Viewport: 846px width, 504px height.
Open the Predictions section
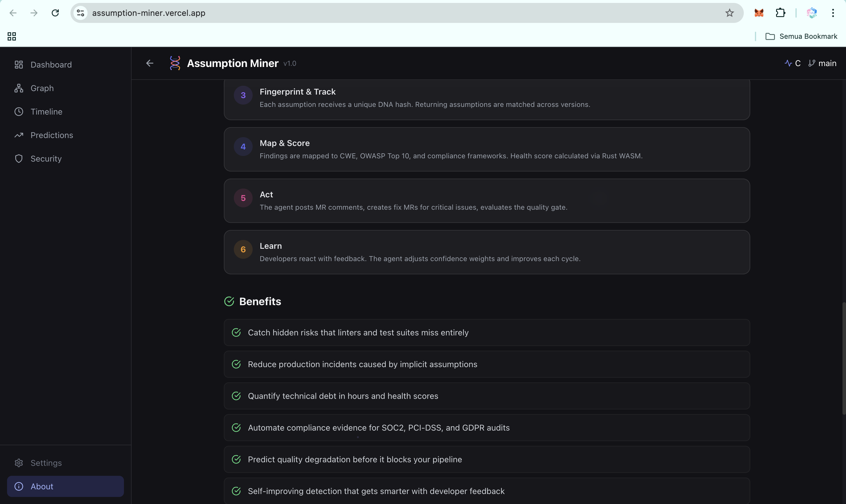(52, 135)
